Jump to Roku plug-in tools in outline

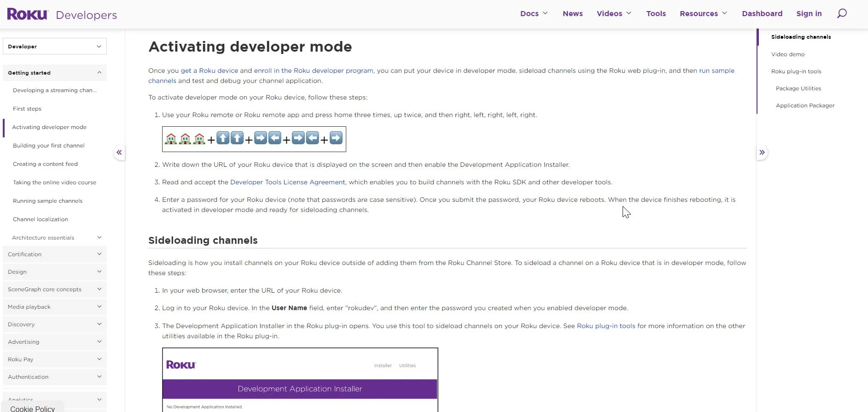click(x=796, y=71)
